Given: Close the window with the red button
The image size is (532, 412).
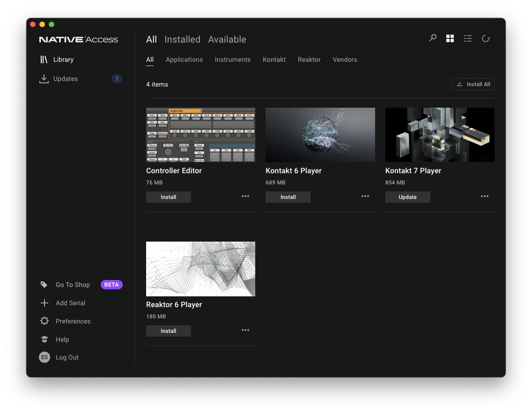Looking at the screenshot, I should [x=33, y=24].
